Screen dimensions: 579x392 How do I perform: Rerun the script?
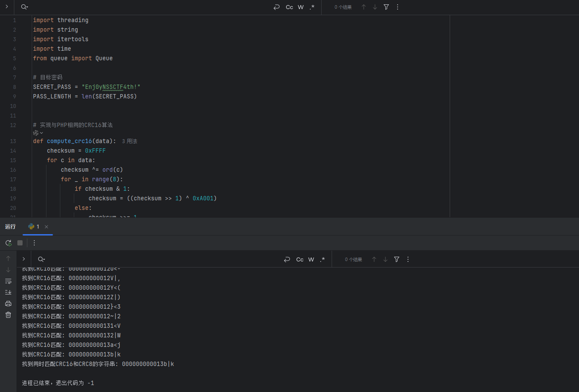coord(8,243)
